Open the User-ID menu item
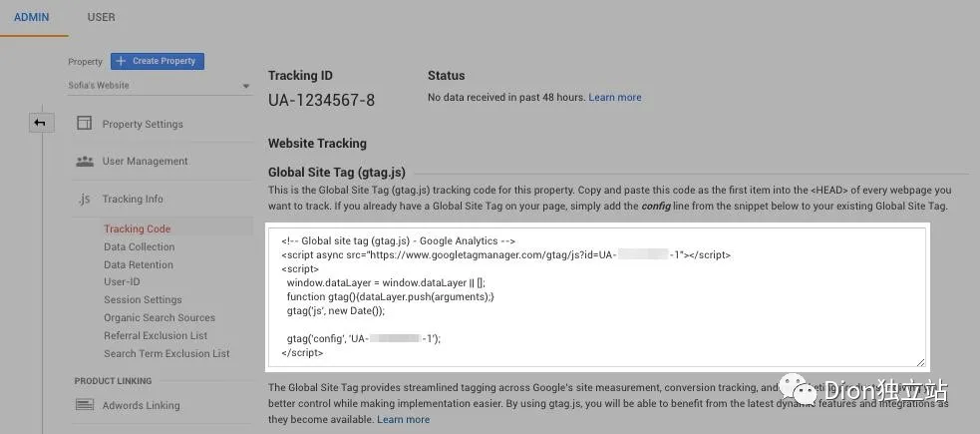 [122, 282]
